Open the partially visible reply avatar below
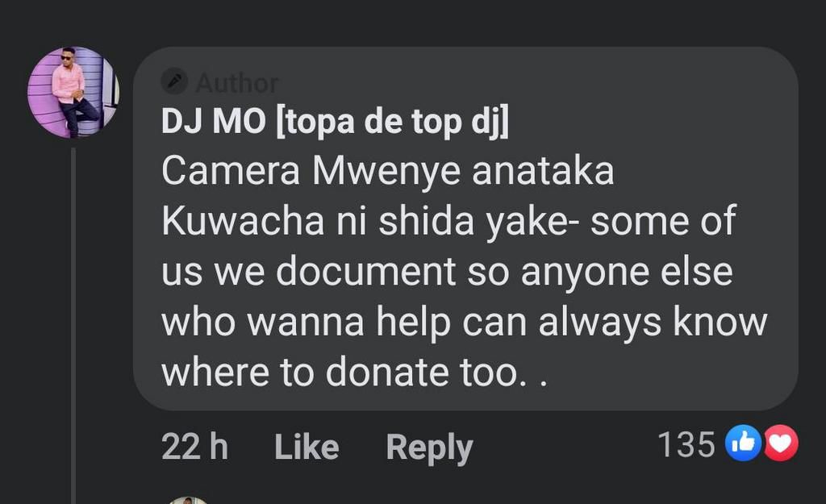Viewport: 826px width, 504px height. click(188, 500)
